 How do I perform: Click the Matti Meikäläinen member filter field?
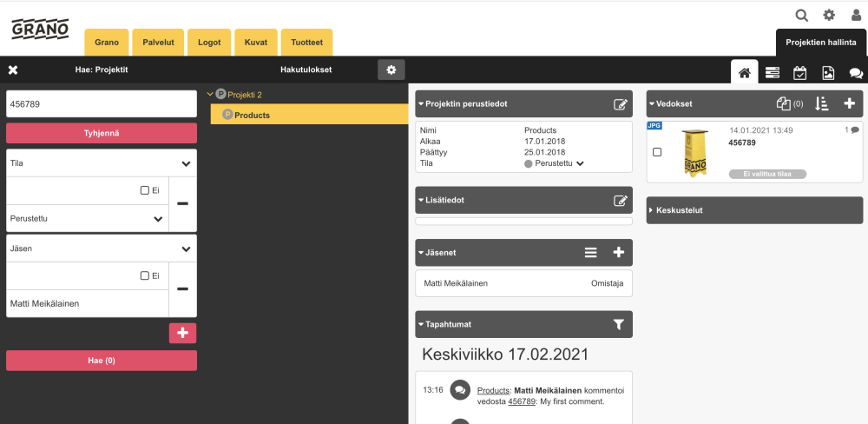tap(88, 304)
